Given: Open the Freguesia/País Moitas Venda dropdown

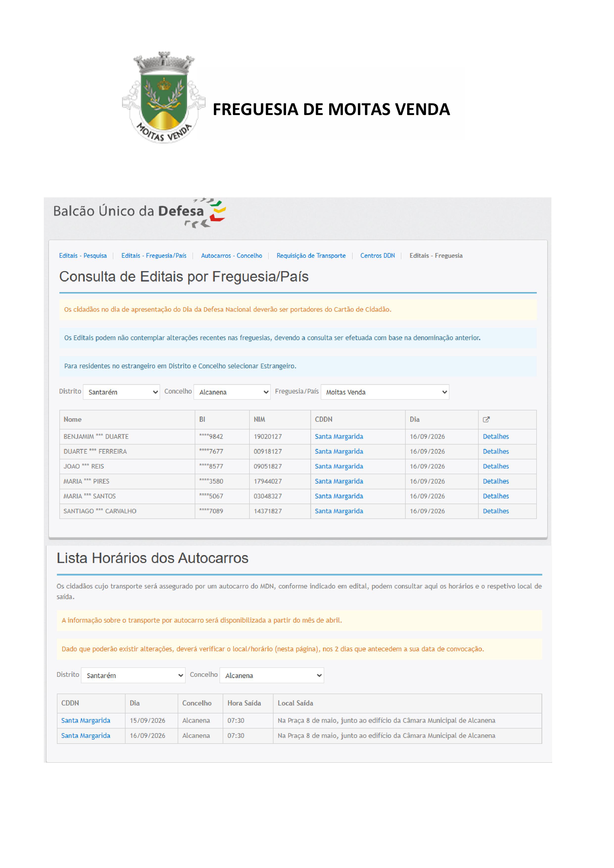Looking at the screenshot, I should pos(385,392).
